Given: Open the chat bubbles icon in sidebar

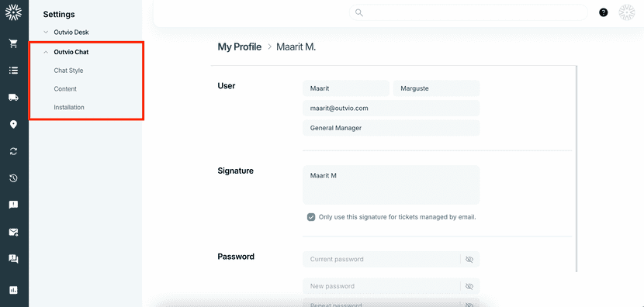Looking at the screenshot, I should point(13,259).
